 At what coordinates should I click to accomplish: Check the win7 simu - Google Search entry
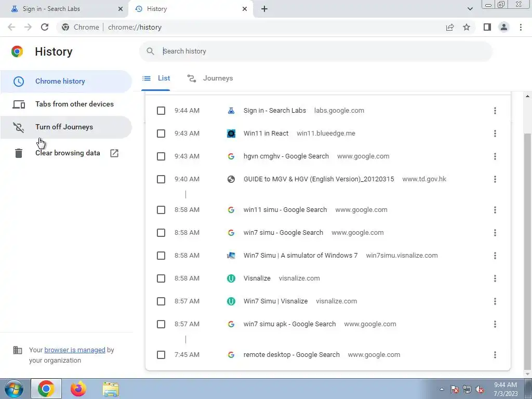[x=161, y=233]
